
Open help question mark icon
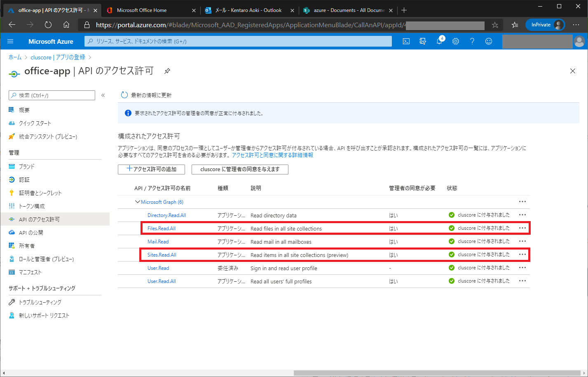472,41
